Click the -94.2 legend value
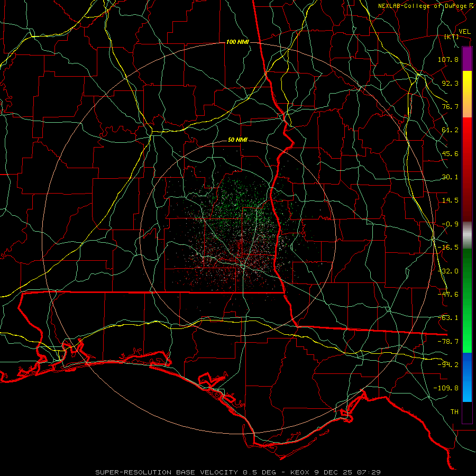This screenshot has height=476, width=476. click(x=448, y=365)
